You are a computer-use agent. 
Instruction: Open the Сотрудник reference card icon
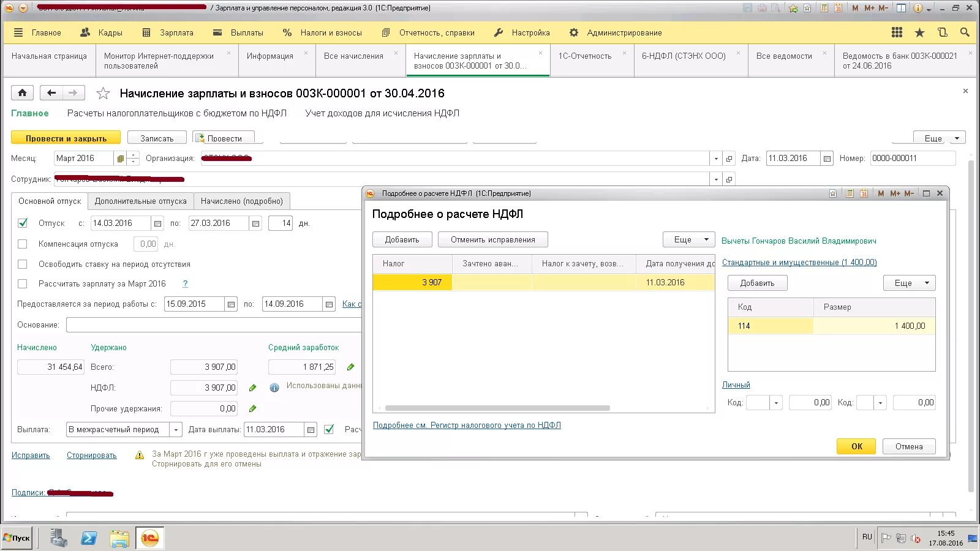729,179
